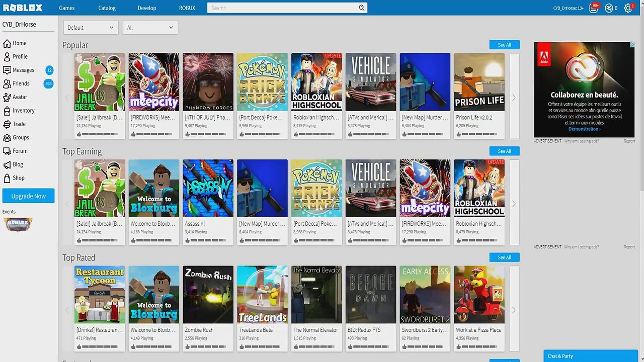The width and height of the screenshot is (644, 362).
Task: Open Vehicle Simulator in the Popular row
Action: pyautogui.click(x=371, y=82)
